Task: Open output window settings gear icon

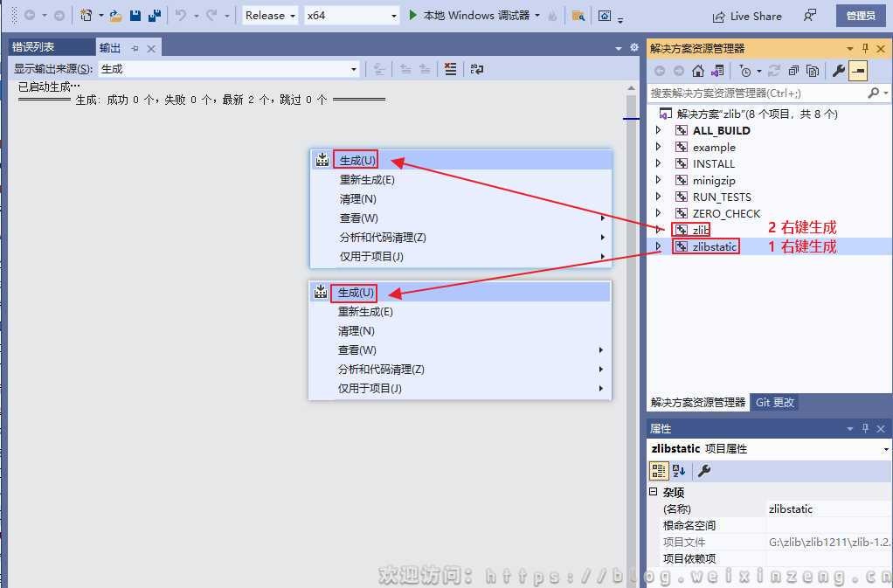Action: tap(633, 48)
